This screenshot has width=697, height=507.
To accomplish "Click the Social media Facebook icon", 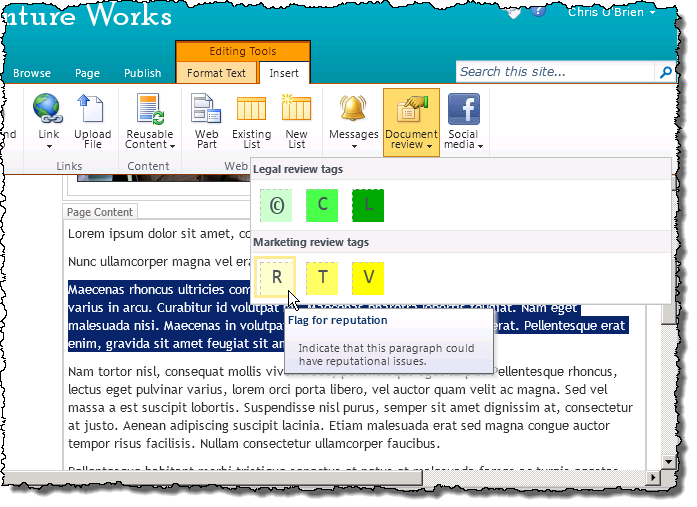I will coord(464,109).
